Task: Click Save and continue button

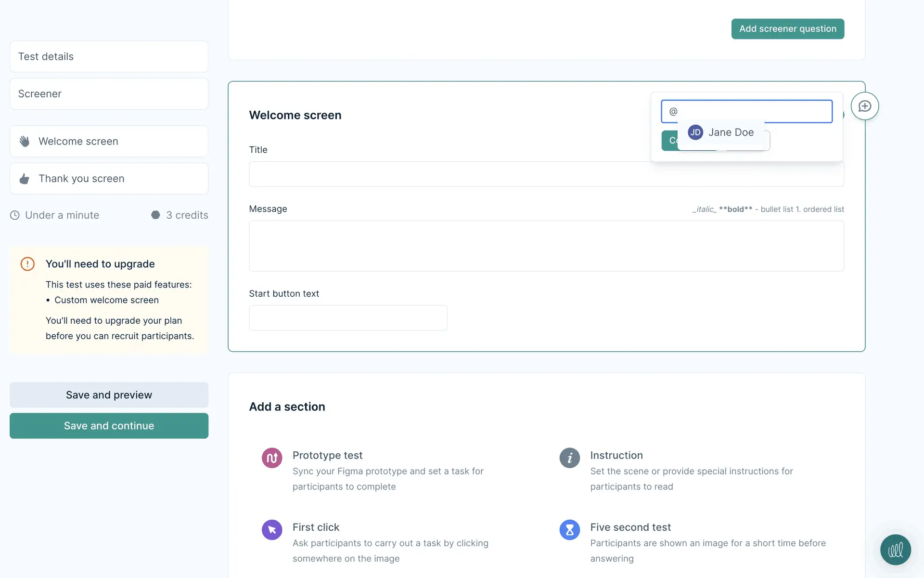Action: point(109,426)
